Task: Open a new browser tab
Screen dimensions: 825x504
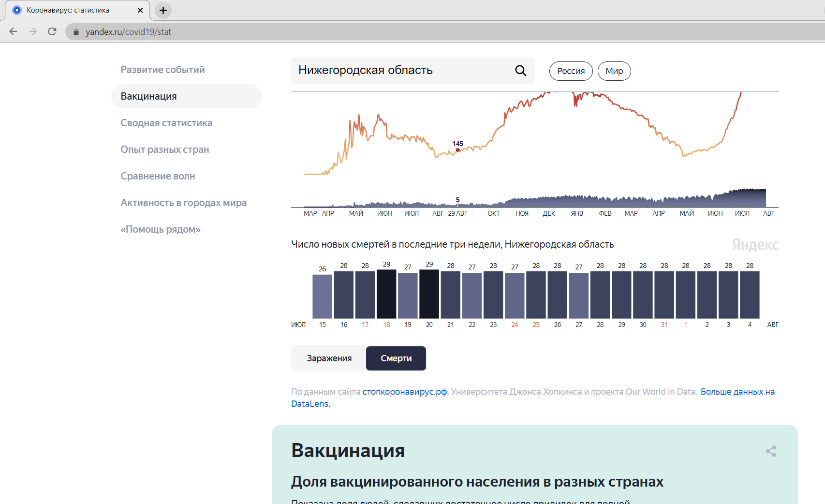Action: tap(163, 10)
